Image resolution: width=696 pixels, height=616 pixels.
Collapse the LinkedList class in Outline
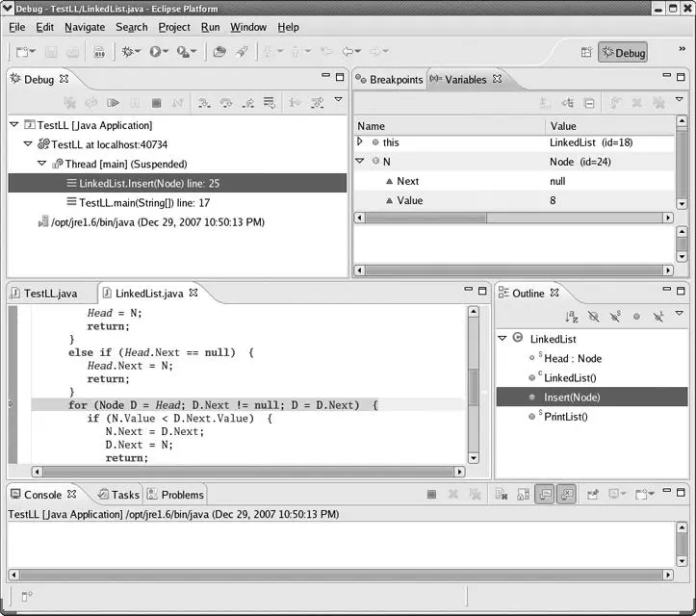[502, 339]
